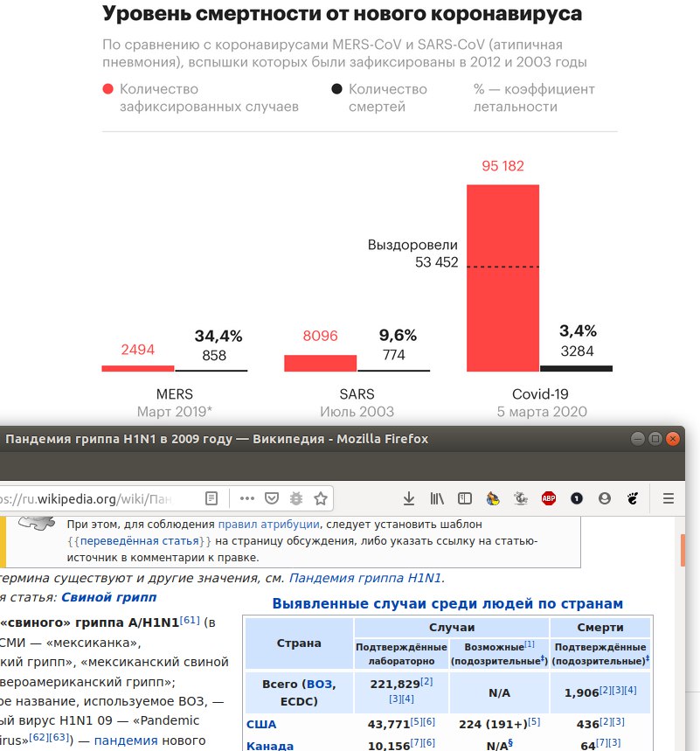The image size is (700, 751).
Task: Click the 'Смерти' column header
Action: tap(600, 627)
